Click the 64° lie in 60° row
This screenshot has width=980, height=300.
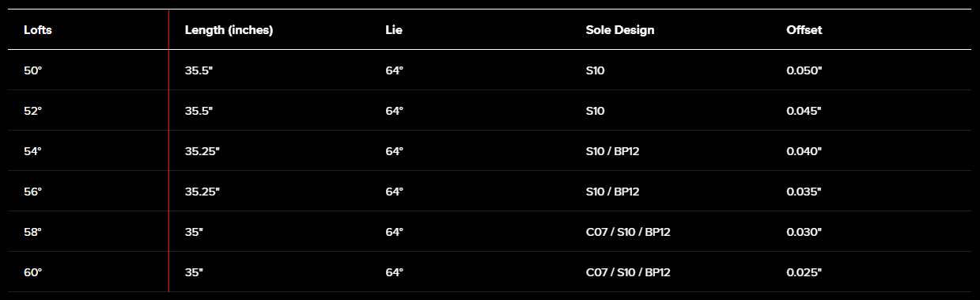tap(394, 272)
